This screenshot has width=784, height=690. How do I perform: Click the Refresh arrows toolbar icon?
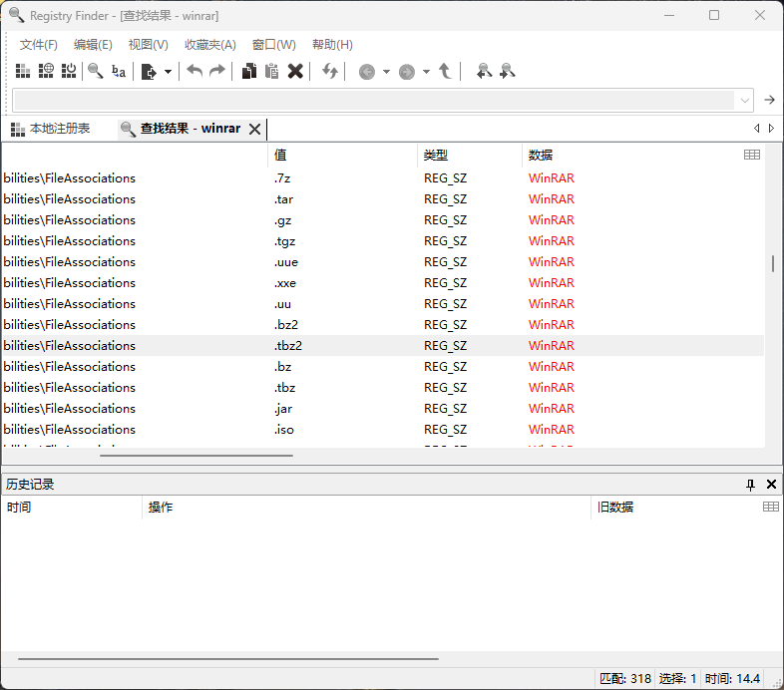(330, 71)
